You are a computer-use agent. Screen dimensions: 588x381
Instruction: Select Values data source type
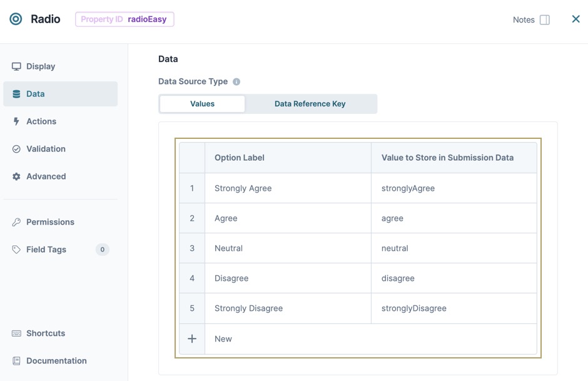point(202,104)
